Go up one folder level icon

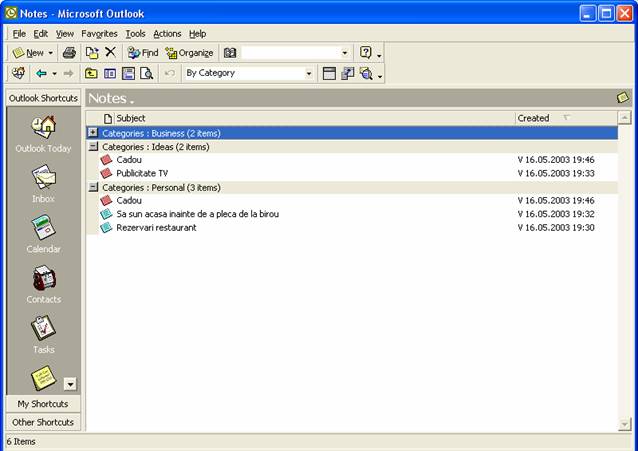pos(91,74)
